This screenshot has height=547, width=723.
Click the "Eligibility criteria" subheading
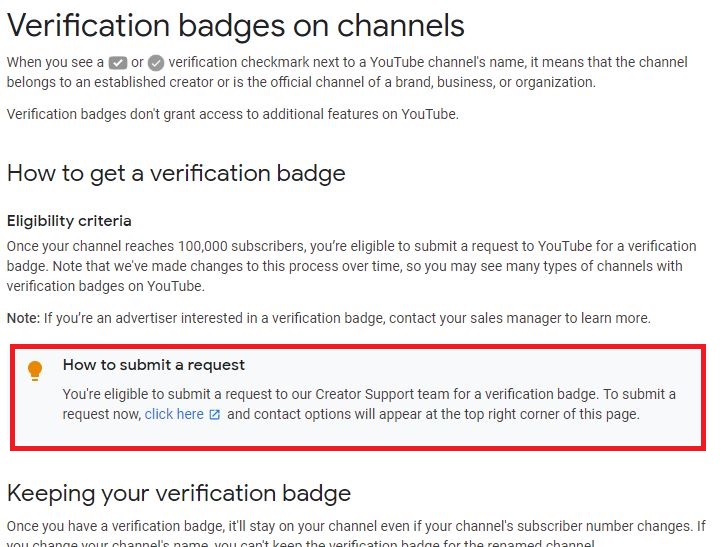69,220
